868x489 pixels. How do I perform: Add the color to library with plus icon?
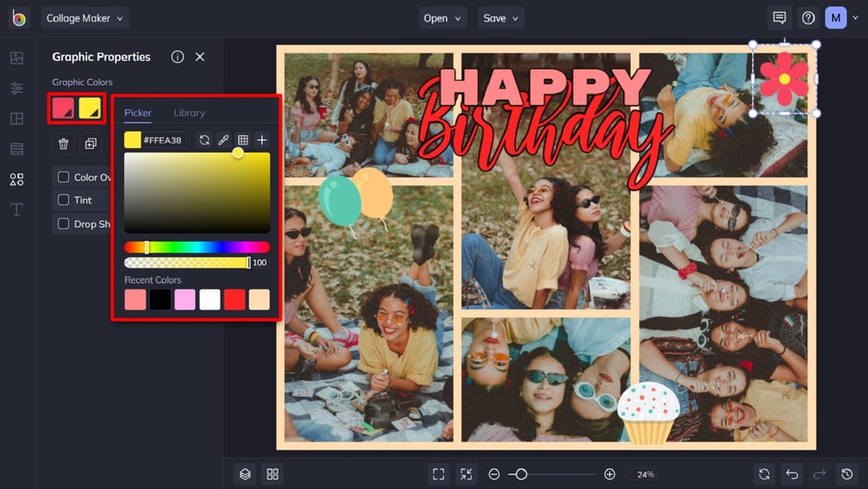click(262, 140)
